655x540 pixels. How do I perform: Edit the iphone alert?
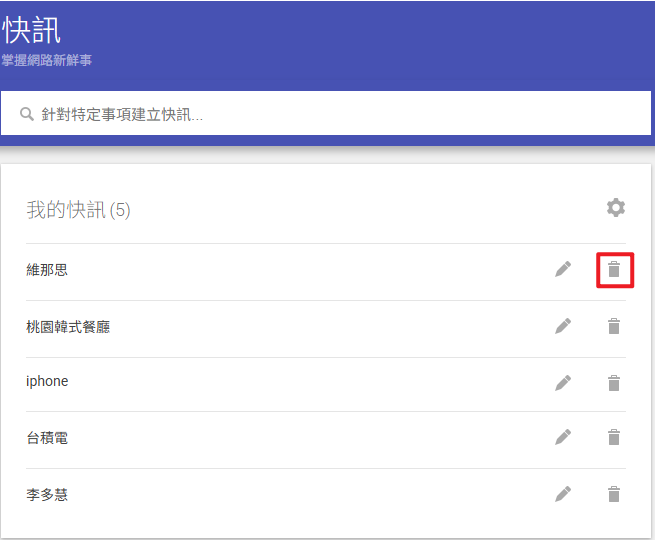[564, 383]
